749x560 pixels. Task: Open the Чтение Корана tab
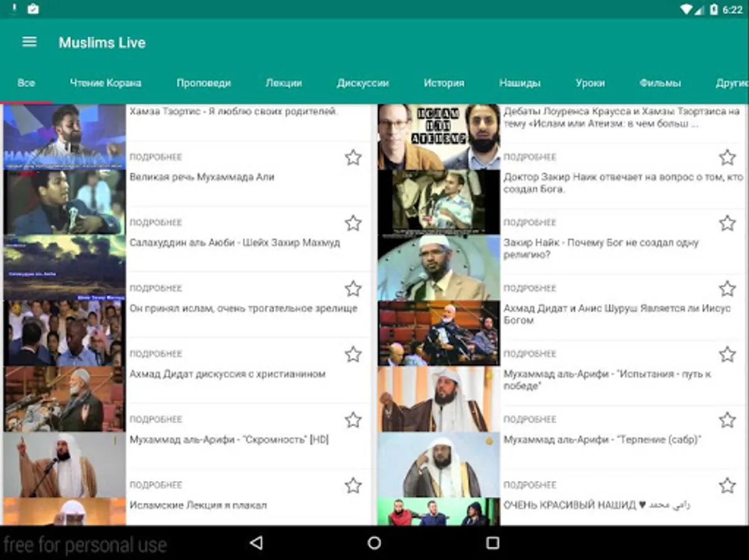pos(105,83)
